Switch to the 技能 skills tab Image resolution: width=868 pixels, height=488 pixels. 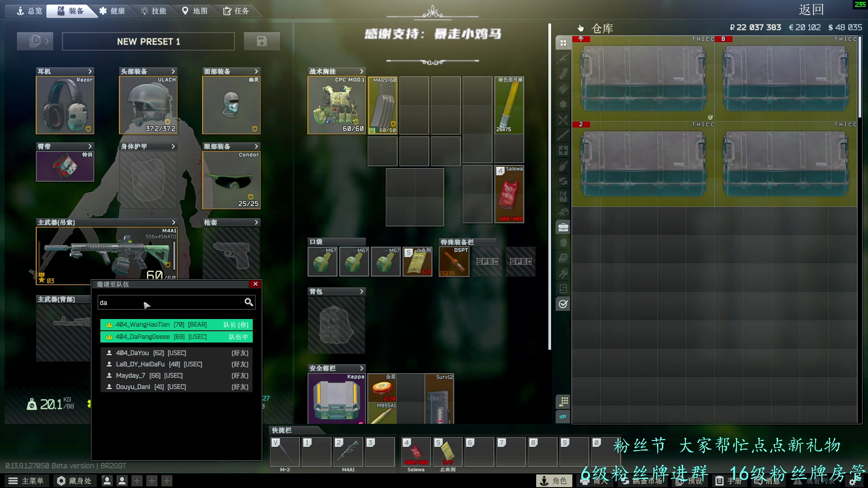(154, 11)
